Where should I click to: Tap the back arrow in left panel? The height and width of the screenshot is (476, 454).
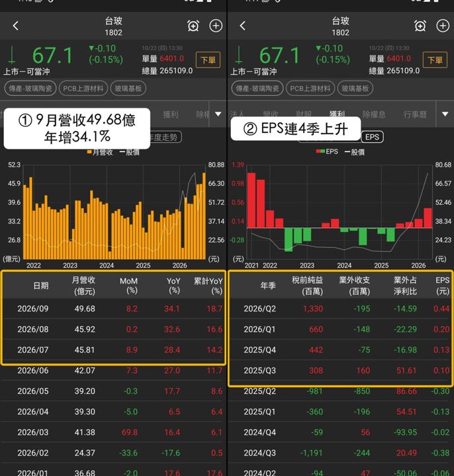pos(16,26)
